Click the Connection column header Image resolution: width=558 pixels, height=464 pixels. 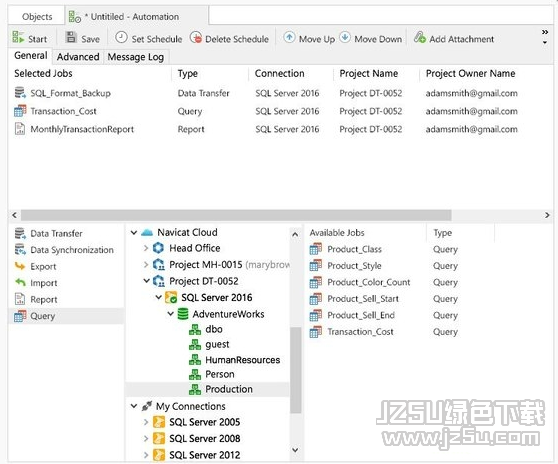pyautogui.click(x=280, y=74)
